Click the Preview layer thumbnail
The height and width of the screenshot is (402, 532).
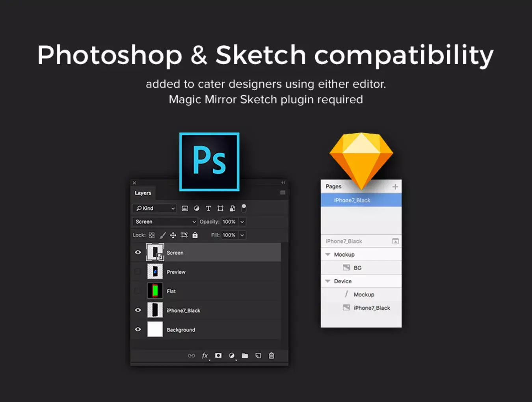click(155, 272)
